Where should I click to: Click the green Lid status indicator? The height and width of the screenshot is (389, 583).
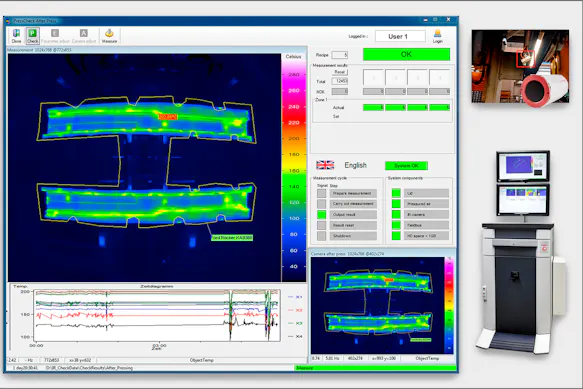(x=396, y=193)
